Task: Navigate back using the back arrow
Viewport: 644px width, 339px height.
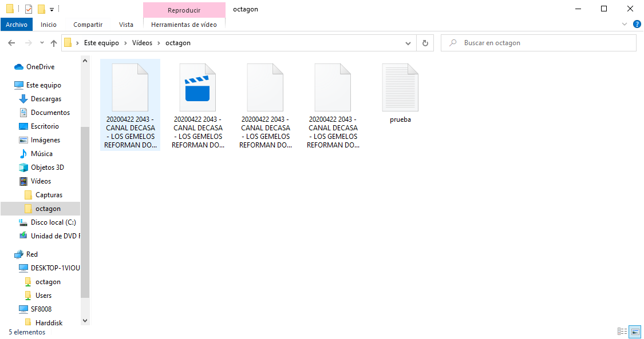Action: (11, 43)
